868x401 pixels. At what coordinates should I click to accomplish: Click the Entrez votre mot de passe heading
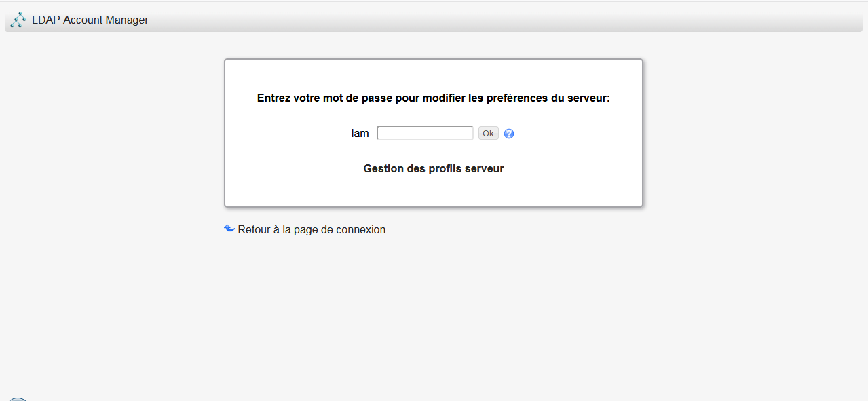click(x=434, y=98)
